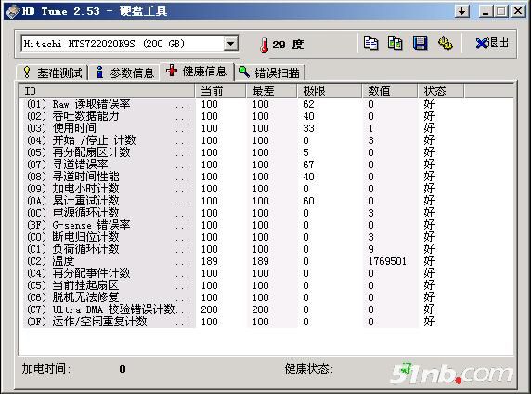Click the down-arrow tray button in title bar
Image resolution: width=532 pixels, height=395 pixels.
tap(462, 11)
